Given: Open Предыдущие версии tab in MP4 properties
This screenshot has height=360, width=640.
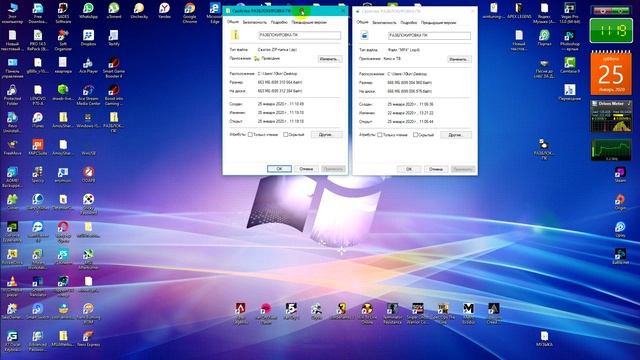Looking at the screenshot, I should [x=438, y=23].
